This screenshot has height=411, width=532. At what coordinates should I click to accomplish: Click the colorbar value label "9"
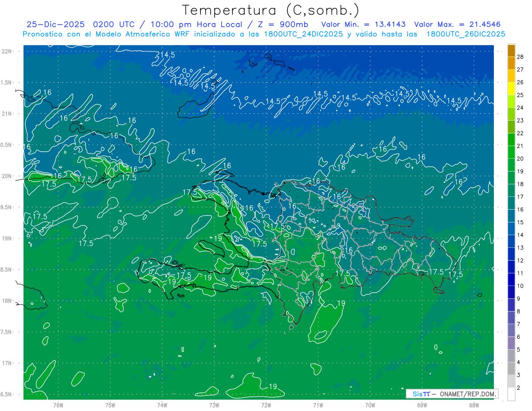[x=519, y=299]
